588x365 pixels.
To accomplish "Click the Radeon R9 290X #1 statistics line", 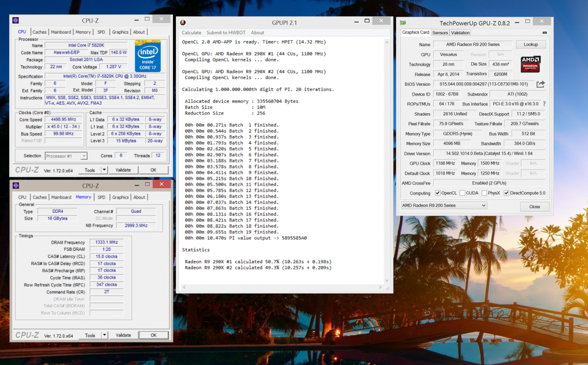I will pyautogui.click(x=258, y=262).
